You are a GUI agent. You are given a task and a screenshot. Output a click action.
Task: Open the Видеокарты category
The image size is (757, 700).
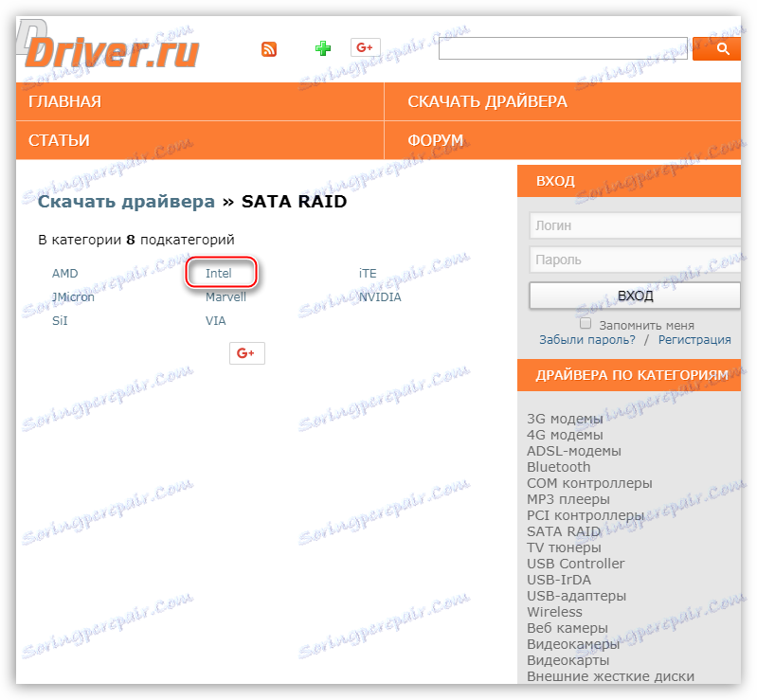(568, 660)
